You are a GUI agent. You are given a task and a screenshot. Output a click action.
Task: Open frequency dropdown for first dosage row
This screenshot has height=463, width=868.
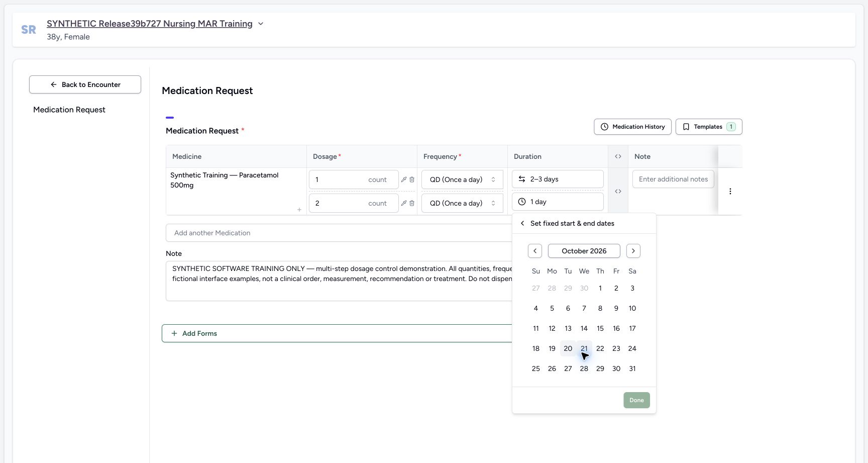pyautogui.click(x=462, y=179)
